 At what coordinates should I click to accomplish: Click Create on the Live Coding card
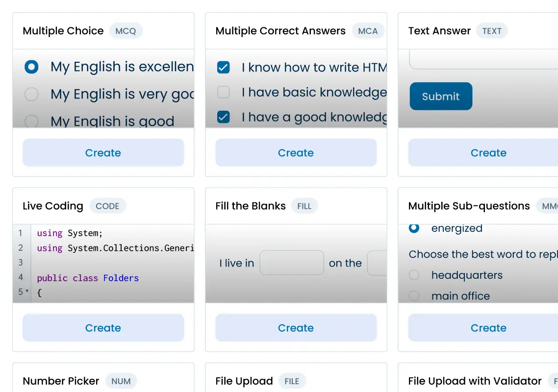click(x=103, y=328)
